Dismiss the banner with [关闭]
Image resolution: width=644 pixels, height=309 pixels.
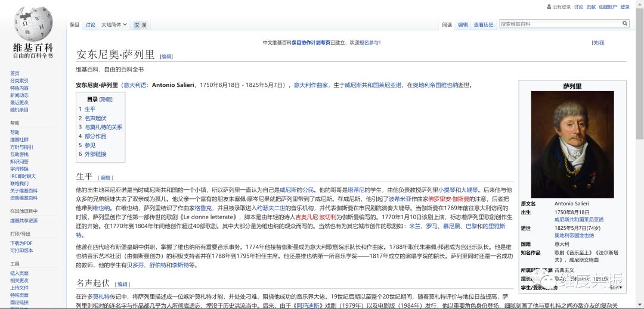[598, 43]
